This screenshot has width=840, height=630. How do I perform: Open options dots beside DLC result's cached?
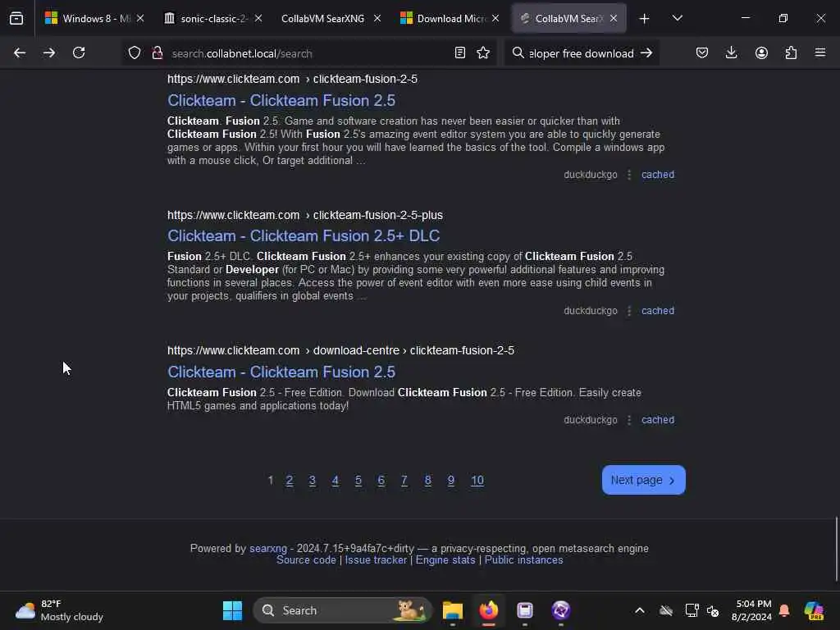[629, 311]
